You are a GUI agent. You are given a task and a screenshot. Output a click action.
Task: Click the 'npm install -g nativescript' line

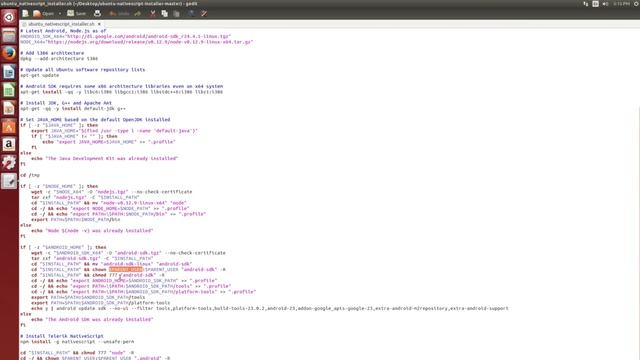(x=77, y=342)
